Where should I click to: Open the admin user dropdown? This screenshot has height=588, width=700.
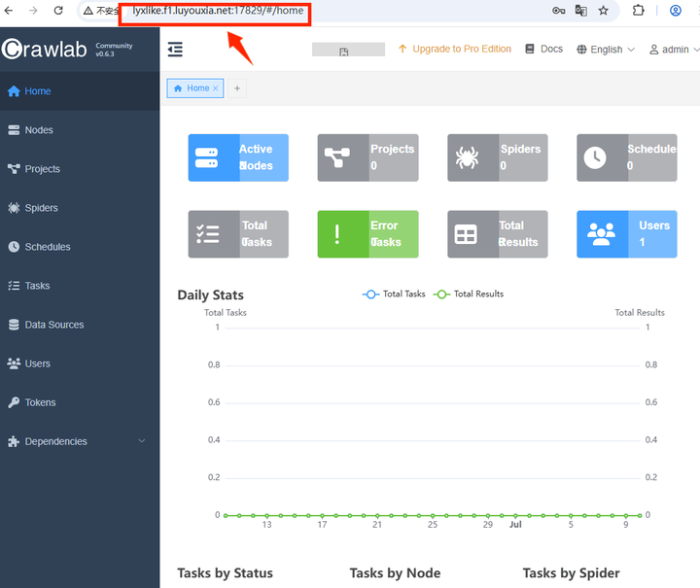(x=674, y=49)
